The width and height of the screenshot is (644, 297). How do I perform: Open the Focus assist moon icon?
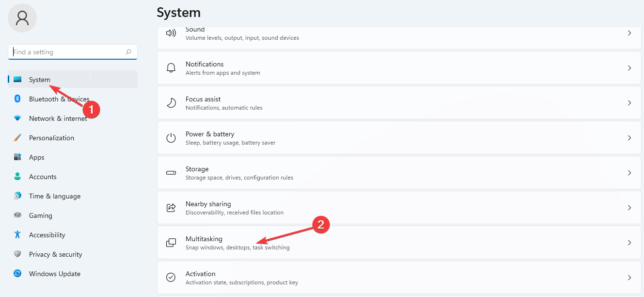click(171, 102)
